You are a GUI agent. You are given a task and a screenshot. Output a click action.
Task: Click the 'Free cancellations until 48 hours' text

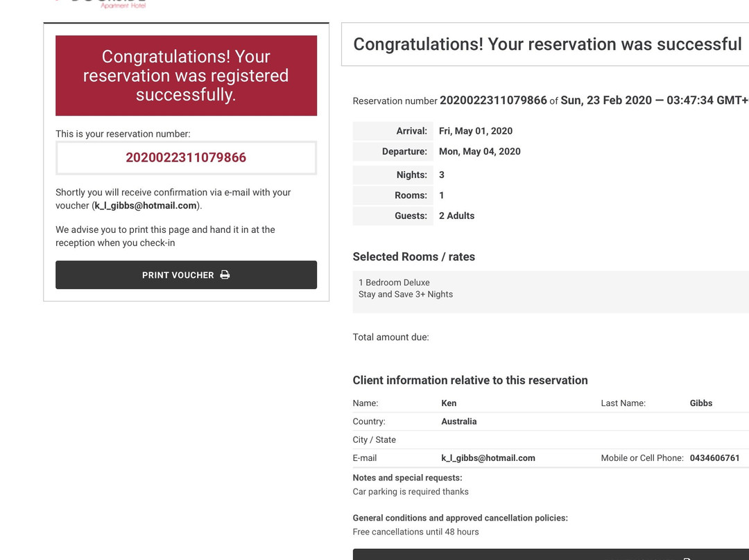415,532
